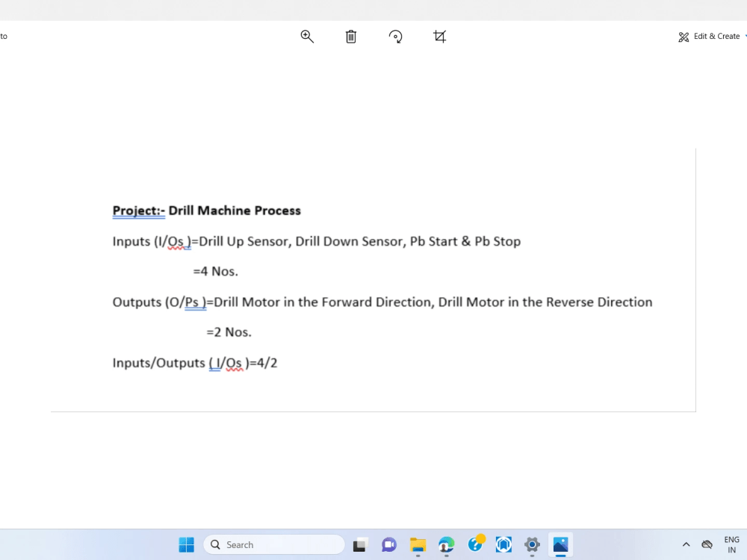Launch File Explorer from the taskbar
747x560 pixels.
418,544
